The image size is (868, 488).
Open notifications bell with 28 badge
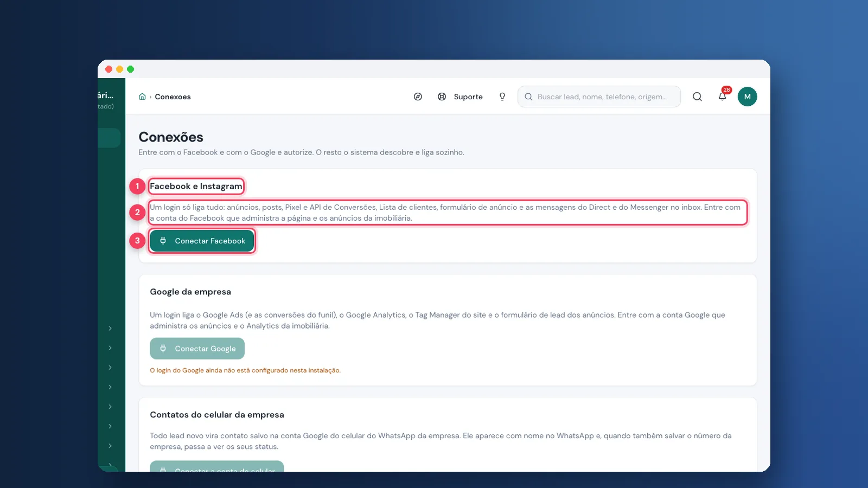pyautogui.click(x=723, y=96)
